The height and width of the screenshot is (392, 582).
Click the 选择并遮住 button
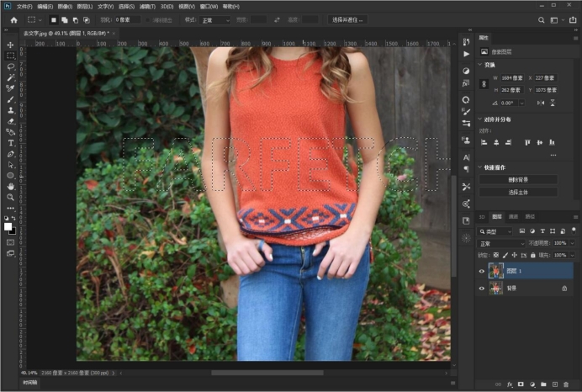tap(347, 20)
